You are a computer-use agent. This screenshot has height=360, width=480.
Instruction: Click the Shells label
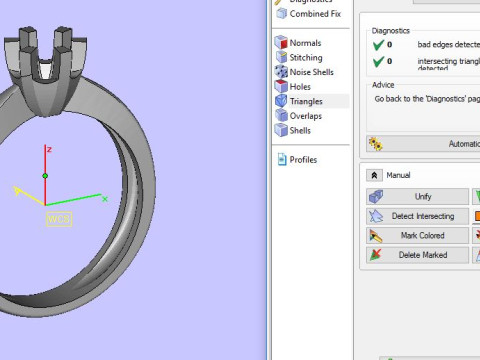[x=300, y=130]
